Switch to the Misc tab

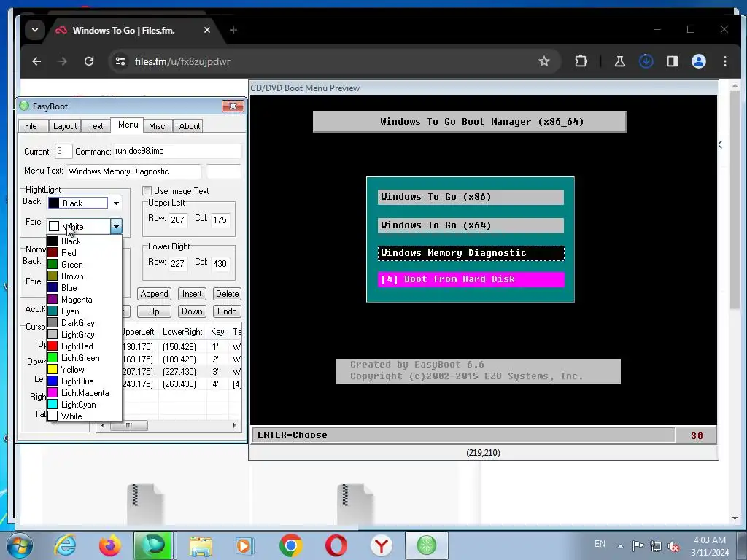click(x=157, y=125)
